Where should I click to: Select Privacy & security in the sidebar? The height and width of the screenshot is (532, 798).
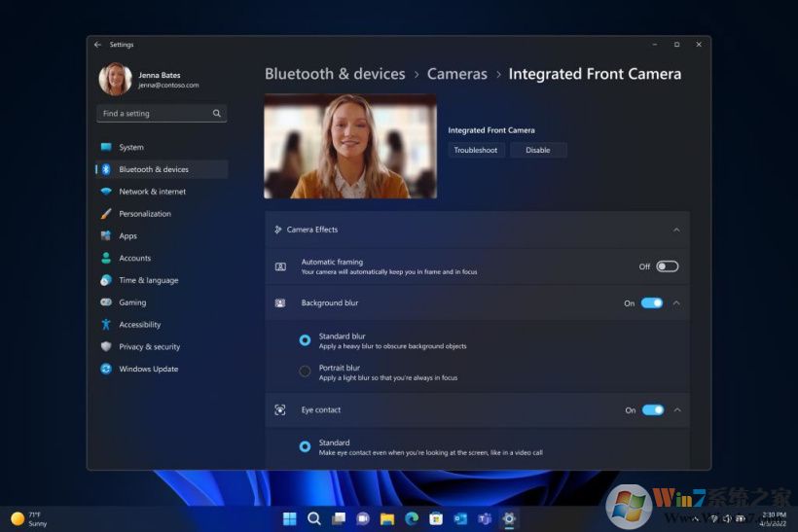pos(149,347)
